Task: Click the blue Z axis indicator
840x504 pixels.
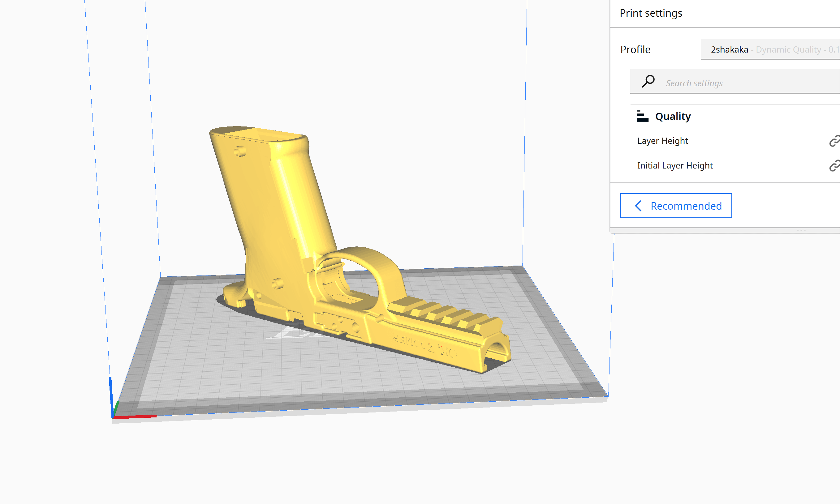Action: pos(111,396)
